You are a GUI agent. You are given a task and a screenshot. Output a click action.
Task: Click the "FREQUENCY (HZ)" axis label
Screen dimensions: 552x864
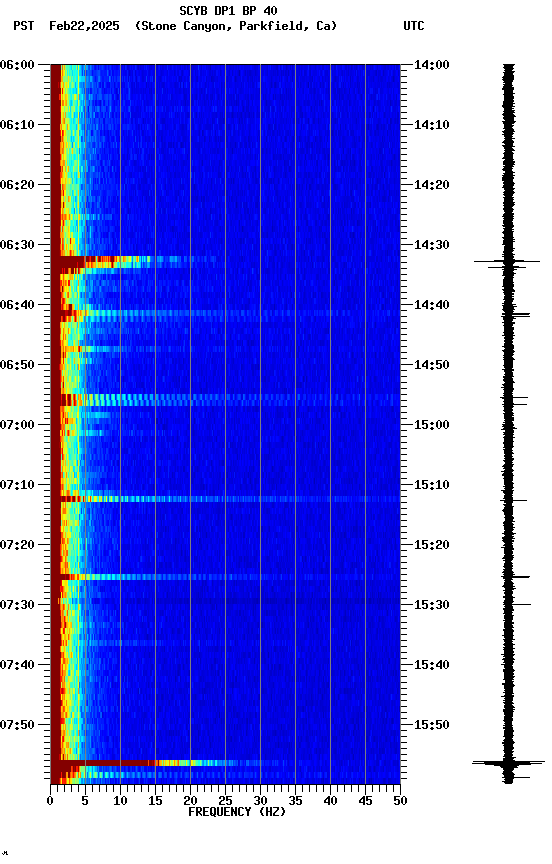pyautogui.click(x=237, y=812)
